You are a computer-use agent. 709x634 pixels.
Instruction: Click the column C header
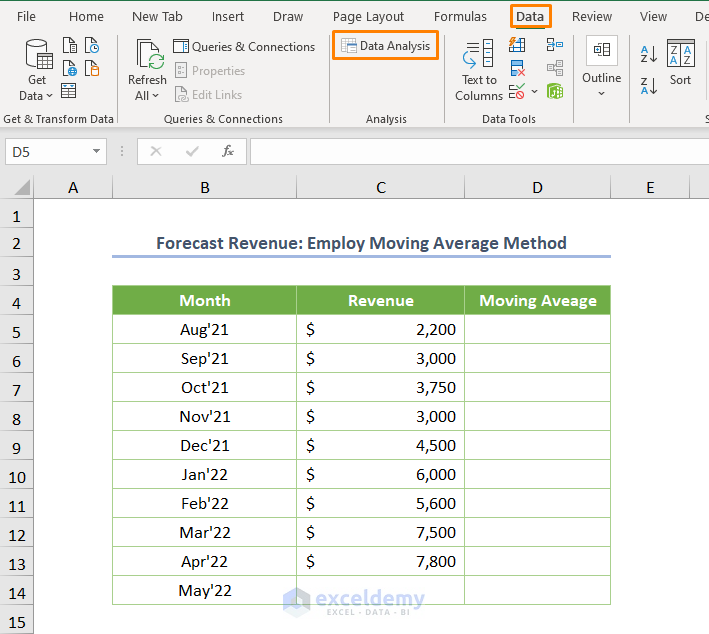click(380, 188)
